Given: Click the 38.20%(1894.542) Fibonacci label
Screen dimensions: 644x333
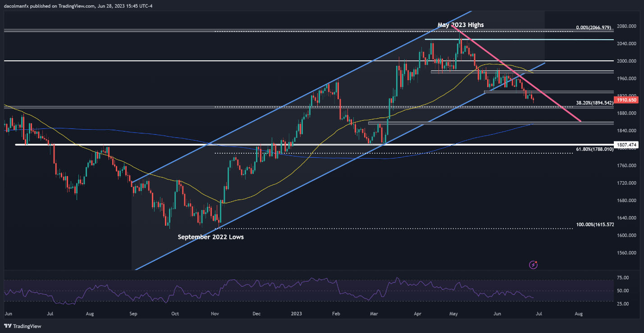Looking at the screenshot, I should [594, 103].
